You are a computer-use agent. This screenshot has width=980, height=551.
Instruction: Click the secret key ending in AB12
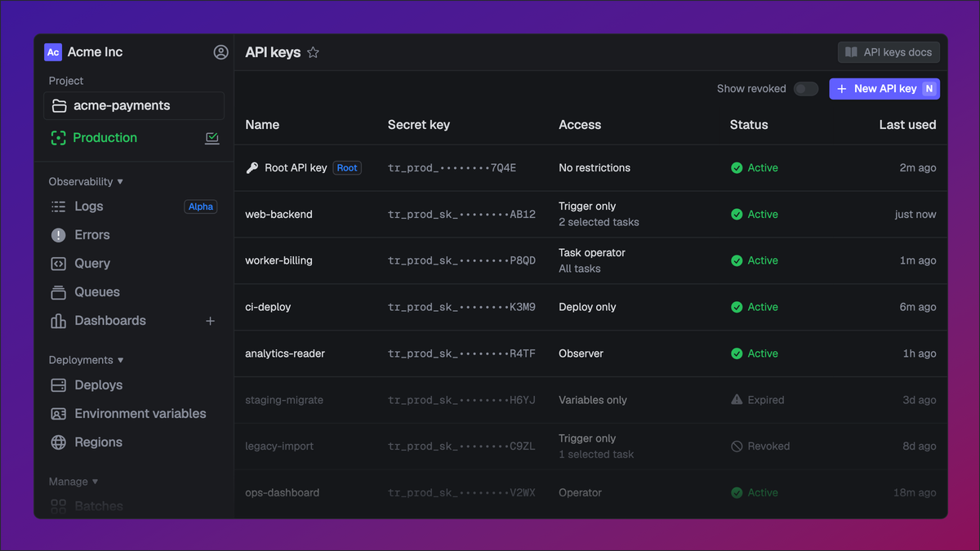[x=461, y=215]
